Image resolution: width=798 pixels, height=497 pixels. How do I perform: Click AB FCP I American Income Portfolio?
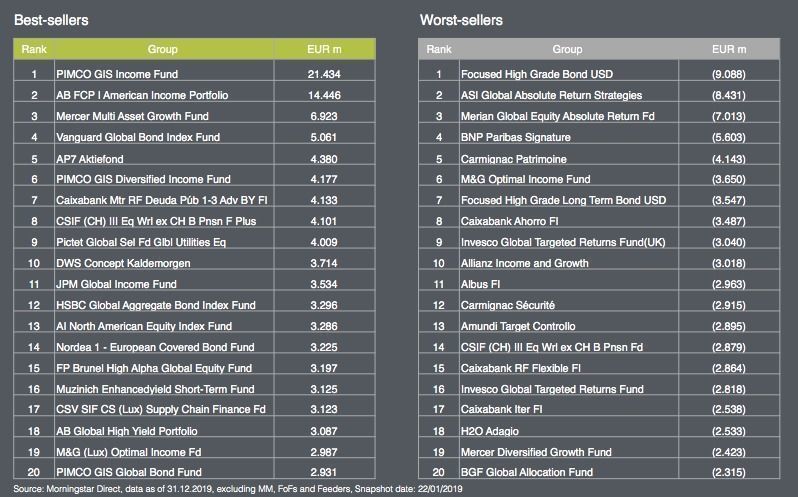point(142,95)
